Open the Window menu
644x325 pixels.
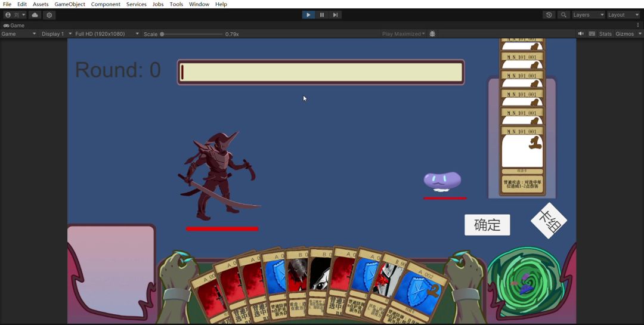coord(199,4)
